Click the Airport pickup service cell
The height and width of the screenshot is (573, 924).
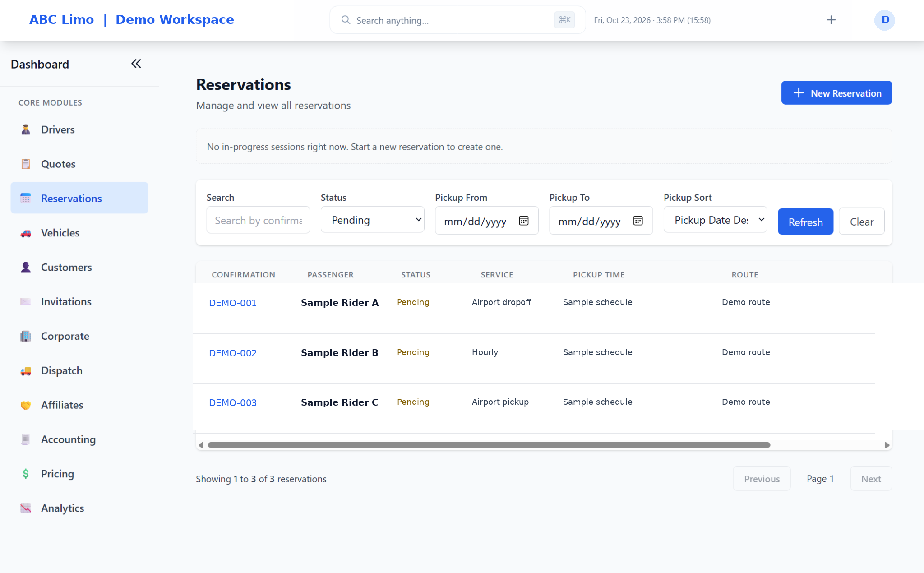click(x=500, y=402)
